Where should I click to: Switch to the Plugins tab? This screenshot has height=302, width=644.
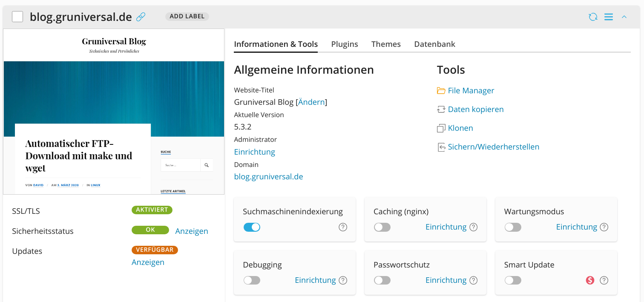(x=345, y=44)
